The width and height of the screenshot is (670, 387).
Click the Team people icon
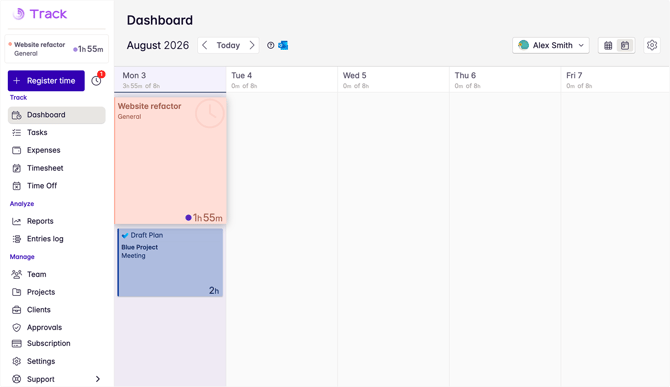pos(17,274)
